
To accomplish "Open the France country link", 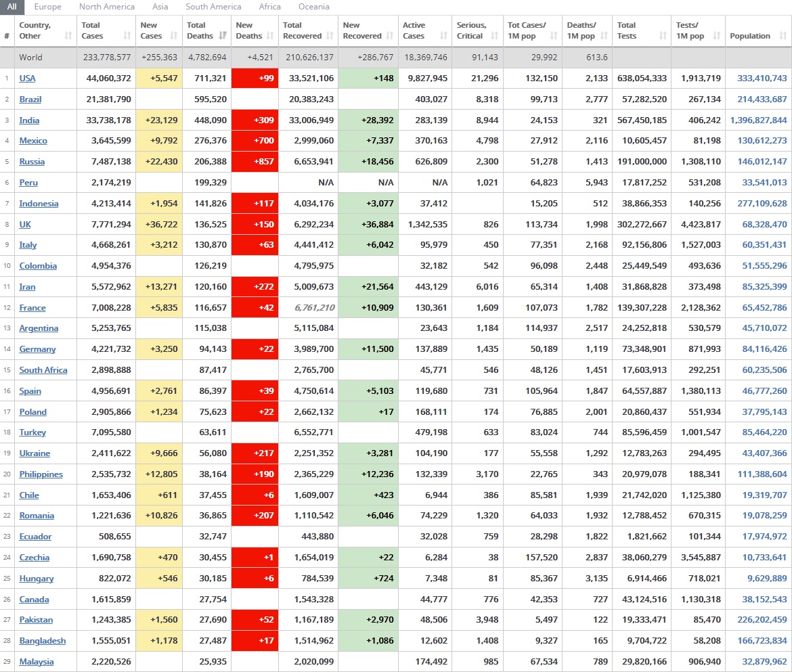I will pos(32,308).
